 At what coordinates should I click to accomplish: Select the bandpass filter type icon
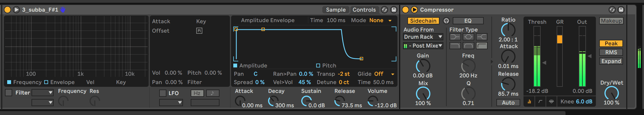(468, 46)
